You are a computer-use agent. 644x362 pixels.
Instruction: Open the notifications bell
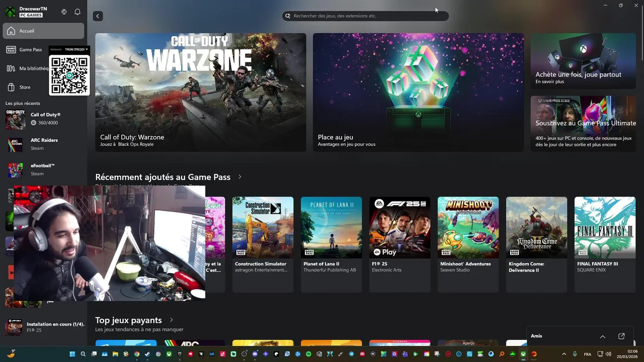(x=77, y=12)
